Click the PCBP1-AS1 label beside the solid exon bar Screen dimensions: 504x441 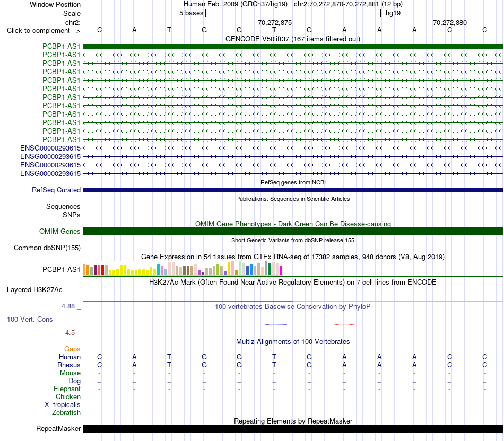pyautogui.click(x=62, y=46)
